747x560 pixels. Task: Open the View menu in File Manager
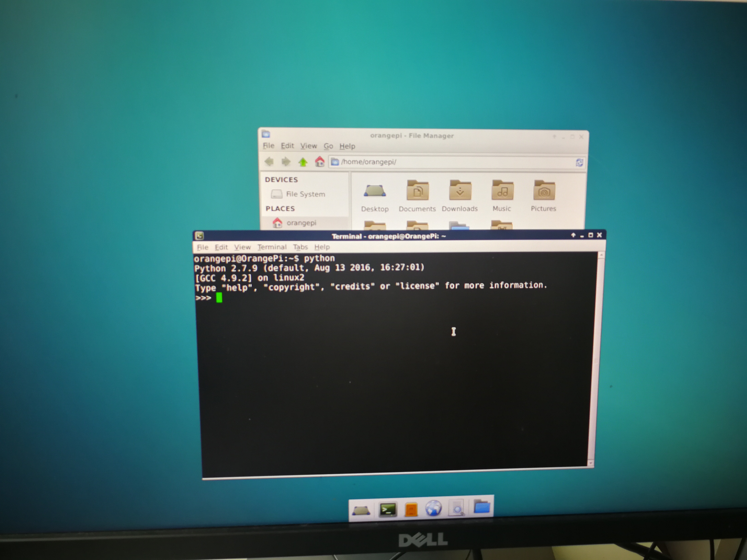click(x=309, y=146)
